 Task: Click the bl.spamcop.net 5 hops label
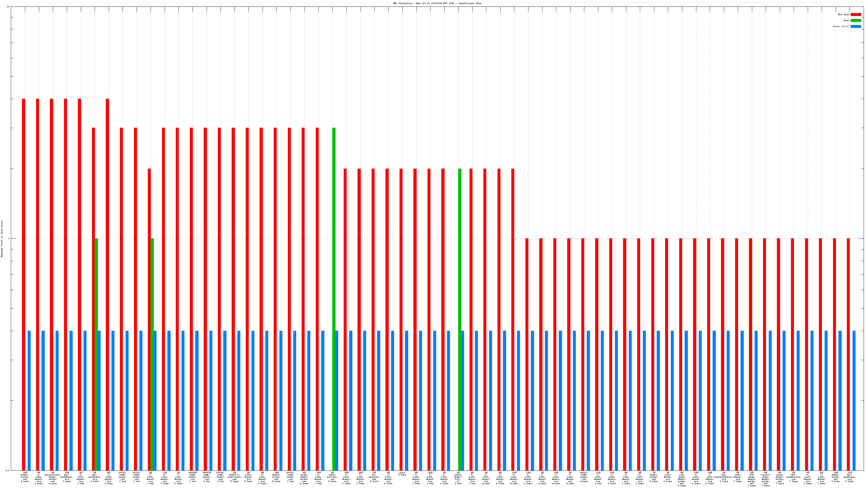pyautogui.click(x=374, y=477)
